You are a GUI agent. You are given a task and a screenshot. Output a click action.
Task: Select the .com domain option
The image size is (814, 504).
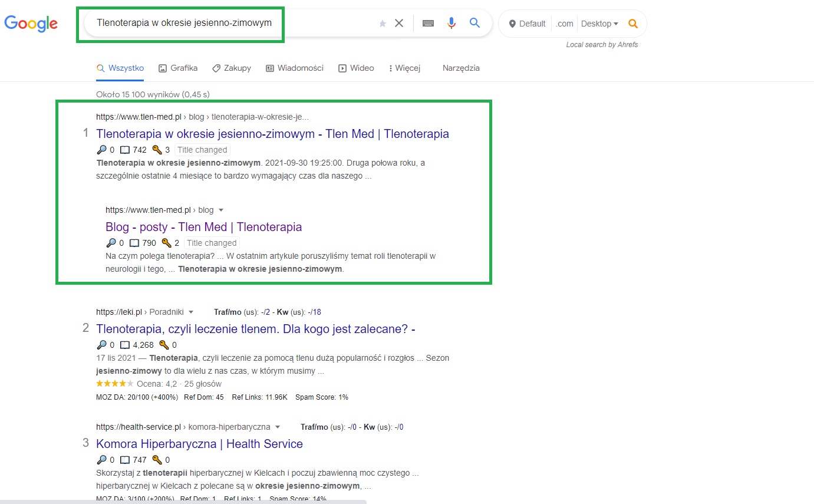tap(565, 24)
